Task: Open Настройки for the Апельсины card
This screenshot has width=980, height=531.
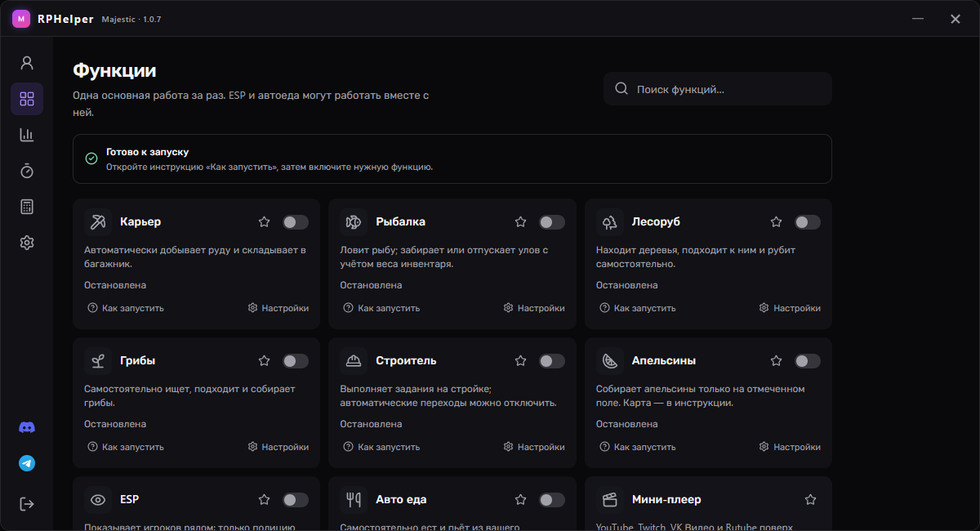Action: pyautogui.click(x=790, y=447)
